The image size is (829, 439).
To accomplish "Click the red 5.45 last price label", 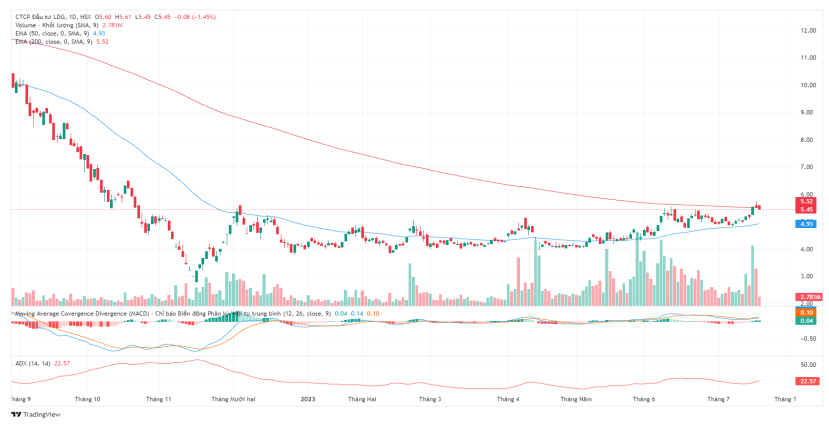I will coord(806,209).
